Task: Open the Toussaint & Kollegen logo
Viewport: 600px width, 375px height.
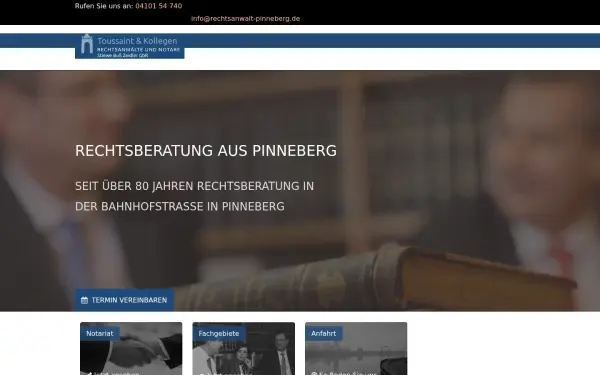Action: tap(130, 46)
